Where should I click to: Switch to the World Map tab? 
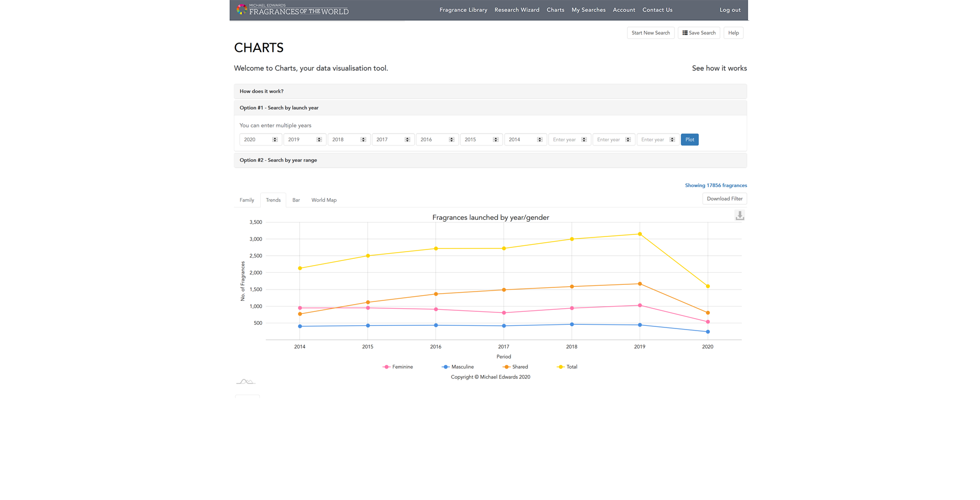click(324, 200)
